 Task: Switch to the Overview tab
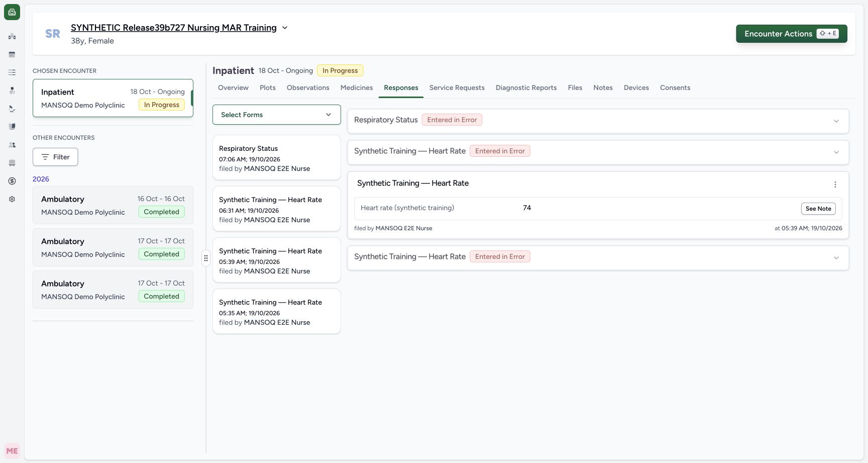click(233, 87)
